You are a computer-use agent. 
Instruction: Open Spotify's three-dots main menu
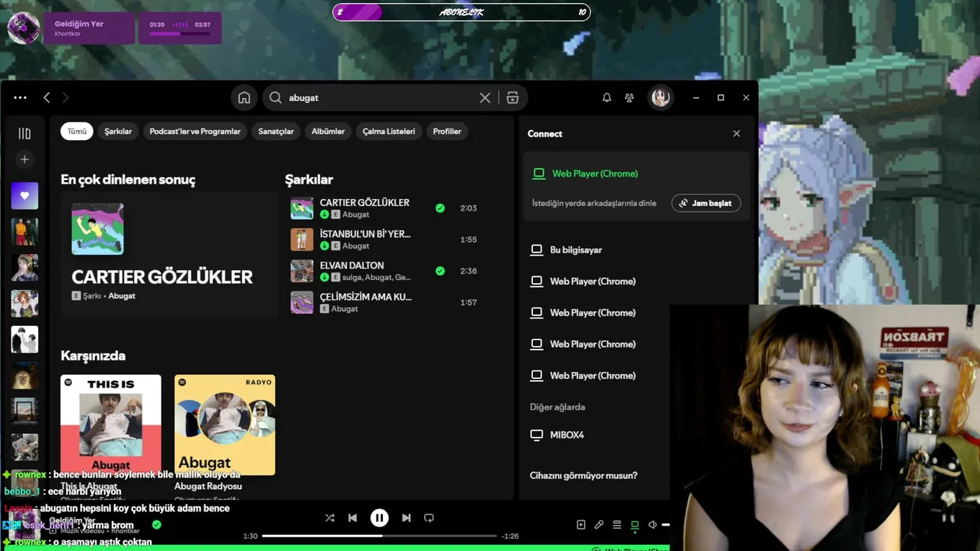20,98
